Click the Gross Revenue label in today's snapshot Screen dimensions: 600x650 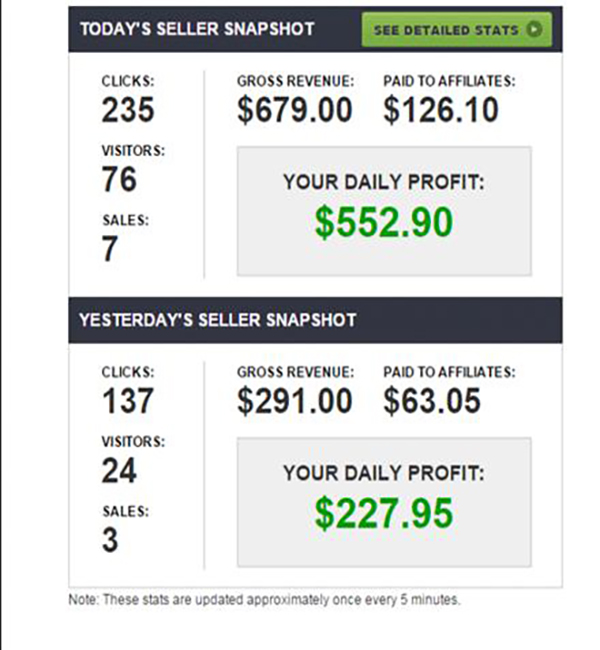(x=295, y=81)
